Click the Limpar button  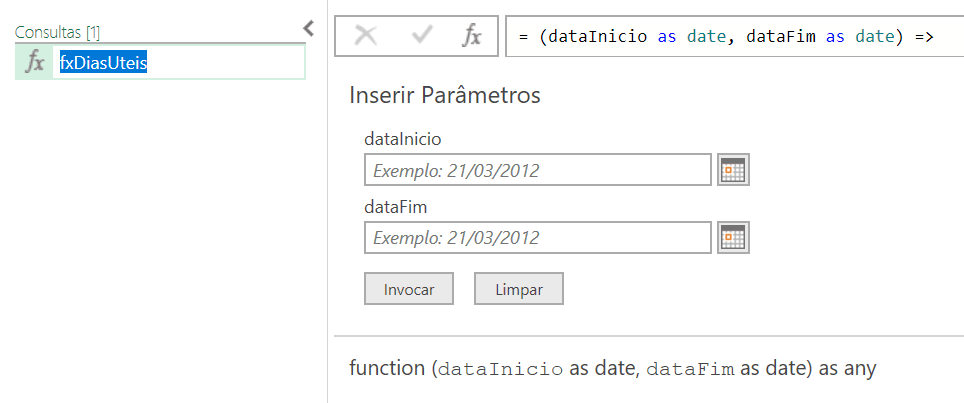click(519, 289)
